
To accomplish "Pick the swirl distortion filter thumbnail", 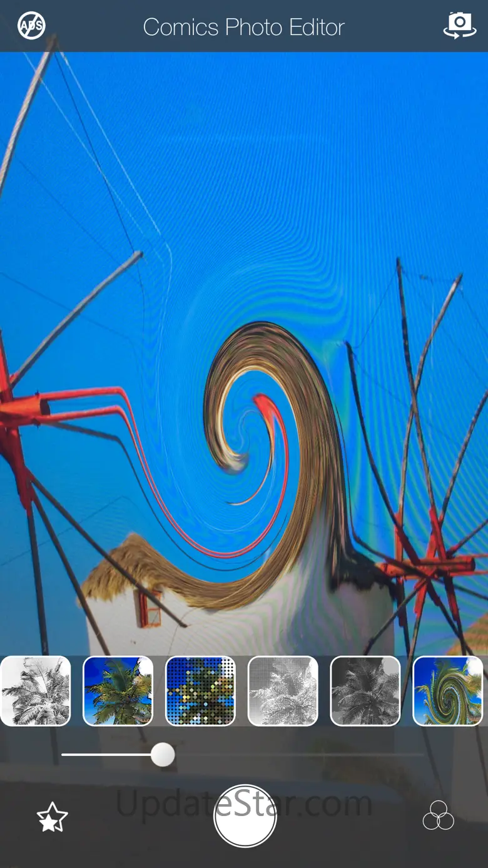I will pyautogui.click(x=448, y=691).
